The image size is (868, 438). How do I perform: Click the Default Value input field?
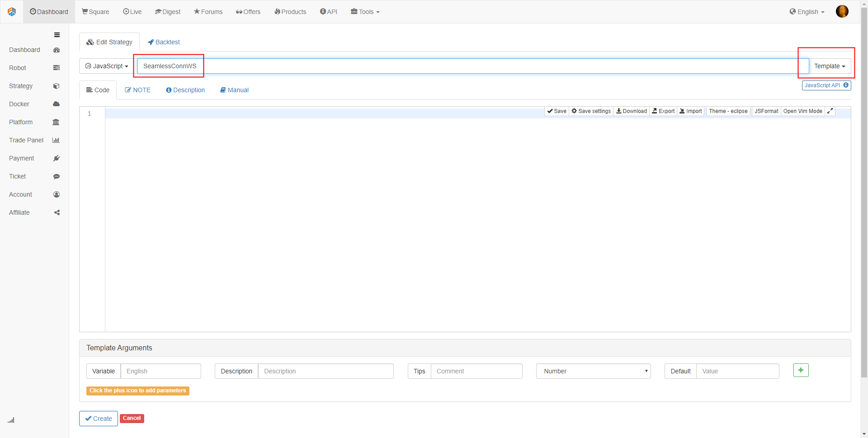point(738,371)
